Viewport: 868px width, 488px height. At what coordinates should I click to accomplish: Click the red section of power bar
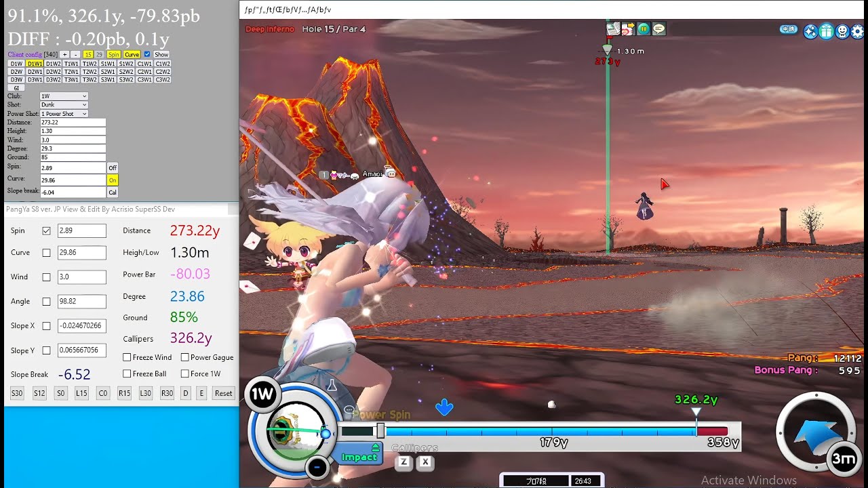tap(712, 431)
